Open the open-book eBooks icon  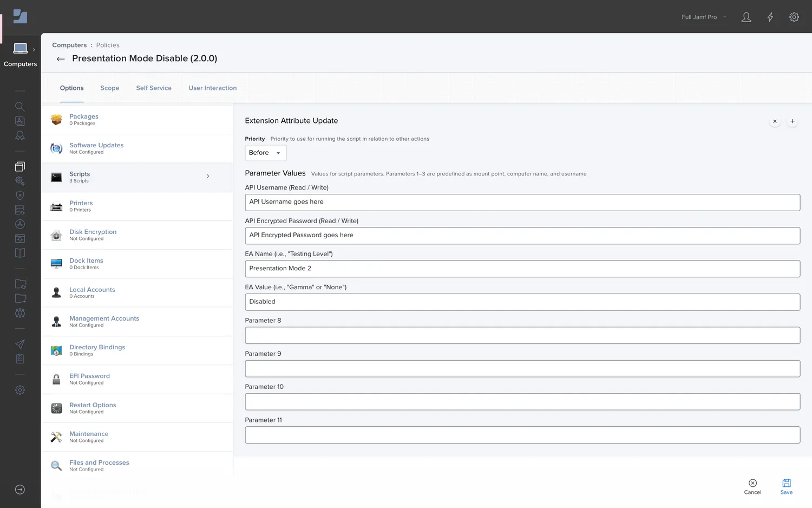click(20, 253)
